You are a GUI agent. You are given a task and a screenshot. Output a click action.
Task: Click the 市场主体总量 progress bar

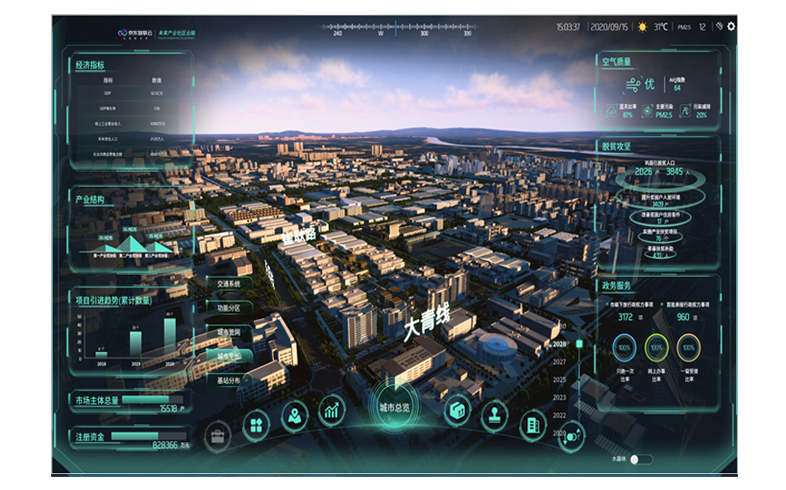(152, 400)
